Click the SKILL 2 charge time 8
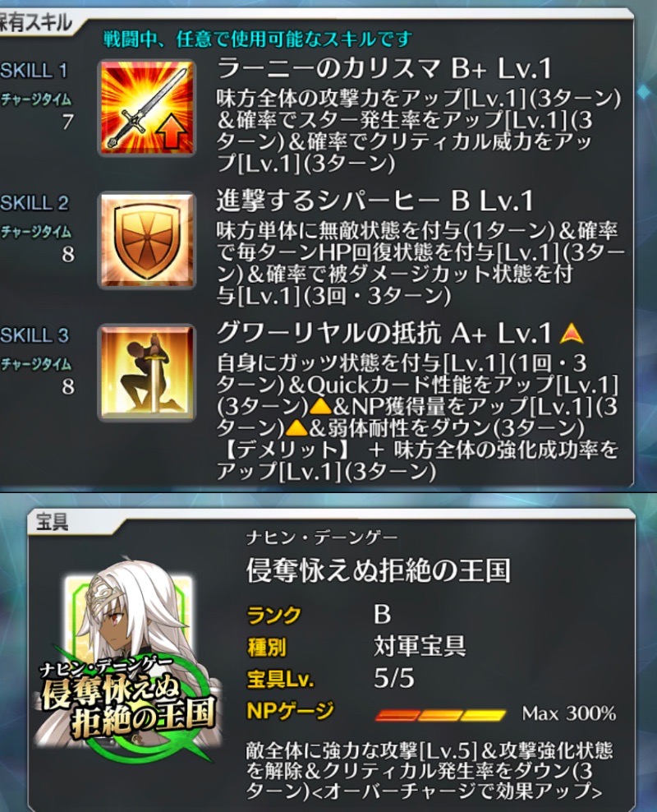This screenshot has width=657, height=812. pos(68,254)
